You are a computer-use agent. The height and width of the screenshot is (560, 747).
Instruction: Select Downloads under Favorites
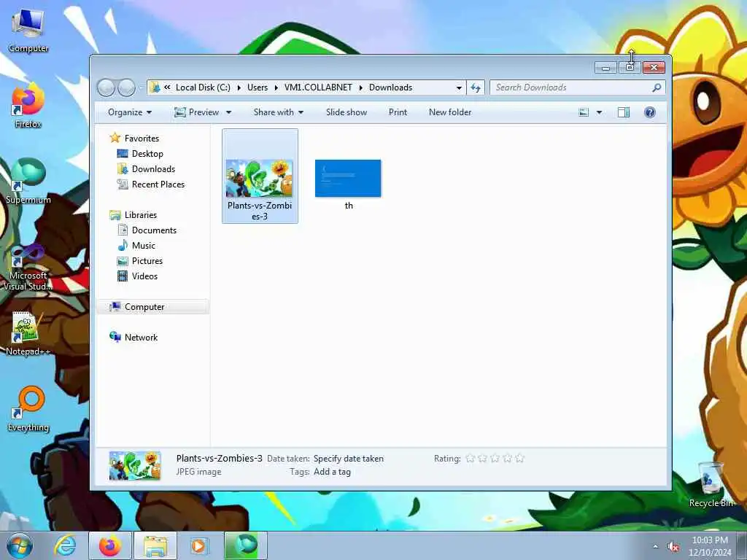coord(153,169)
